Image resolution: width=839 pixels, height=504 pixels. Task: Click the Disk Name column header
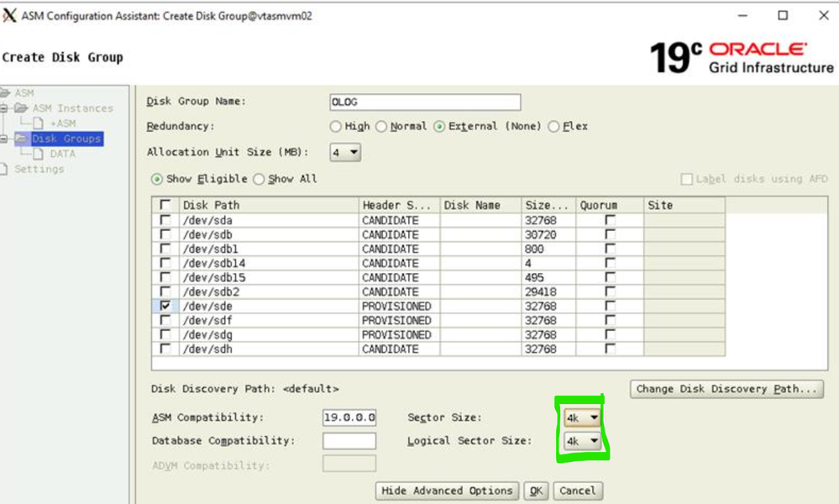click(x=480, y=205)
